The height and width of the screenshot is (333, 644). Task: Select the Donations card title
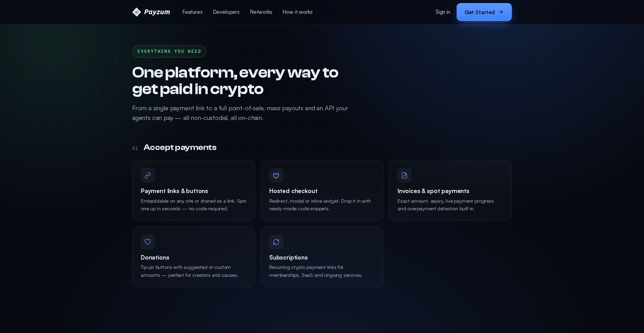click(x=155, y=258)
